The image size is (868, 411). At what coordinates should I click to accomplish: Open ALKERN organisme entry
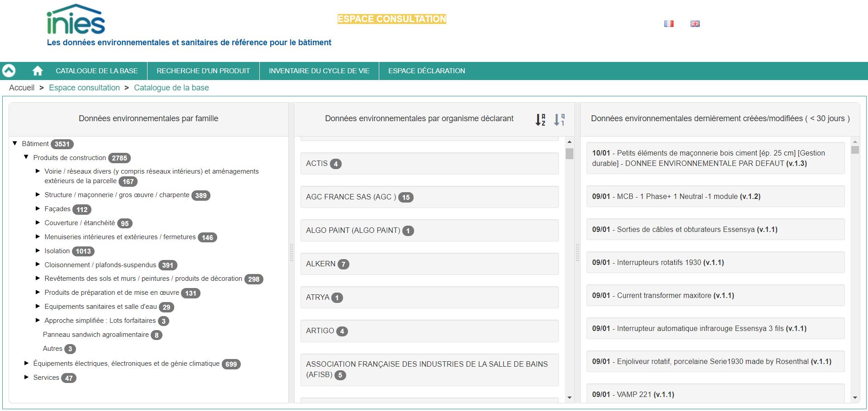(429, 264)
